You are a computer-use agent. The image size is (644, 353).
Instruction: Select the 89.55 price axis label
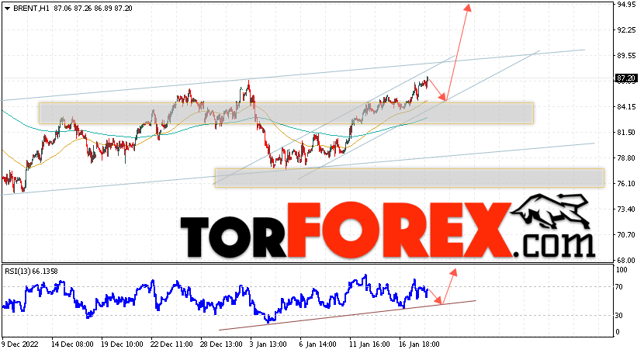tap(626, 55)
